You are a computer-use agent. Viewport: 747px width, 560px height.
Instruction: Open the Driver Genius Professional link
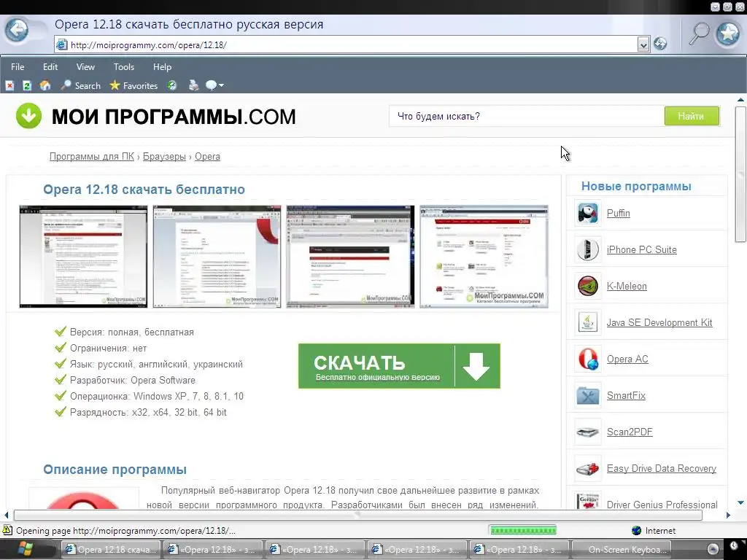[x=662, y=505]
